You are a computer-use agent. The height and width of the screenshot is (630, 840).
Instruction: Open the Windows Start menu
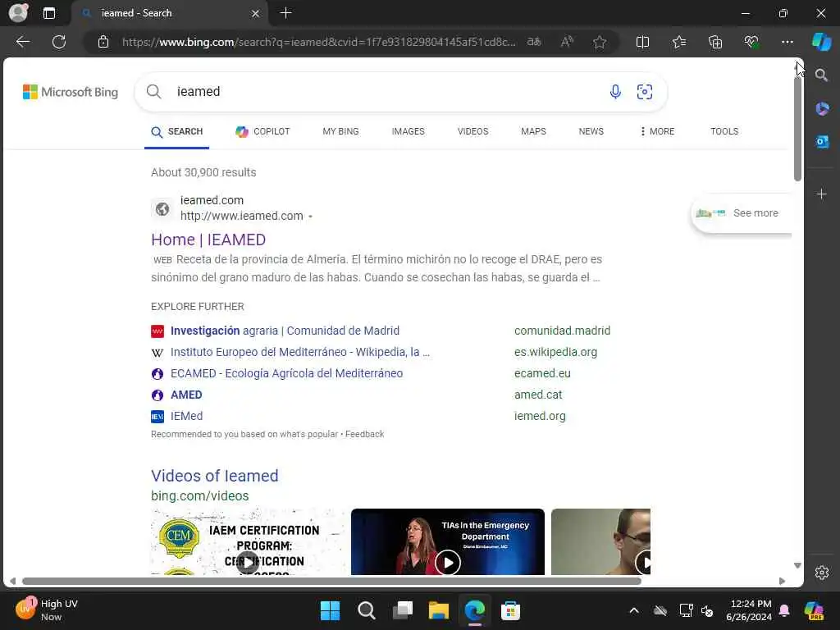point(330,610)
